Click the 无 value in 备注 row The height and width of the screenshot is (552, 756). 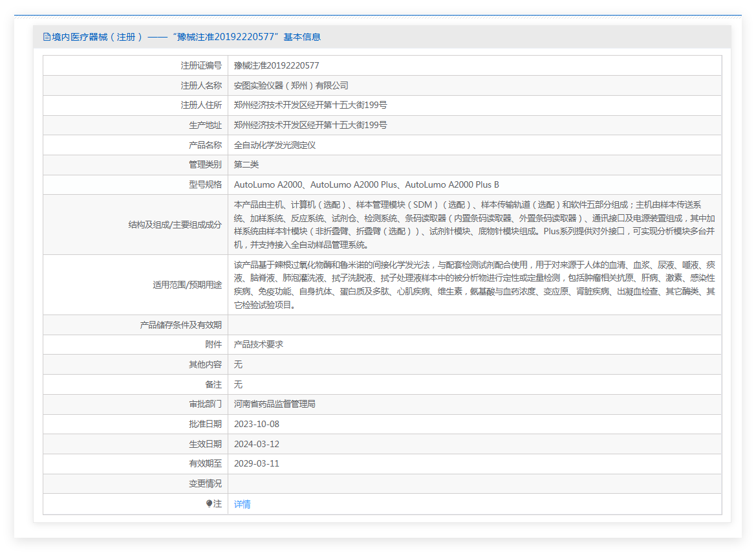(238, 384)
